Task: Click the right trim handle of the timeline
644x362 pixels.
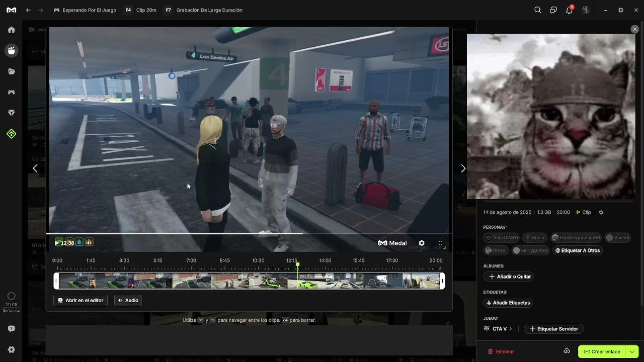Action: [x=442, y=281]
